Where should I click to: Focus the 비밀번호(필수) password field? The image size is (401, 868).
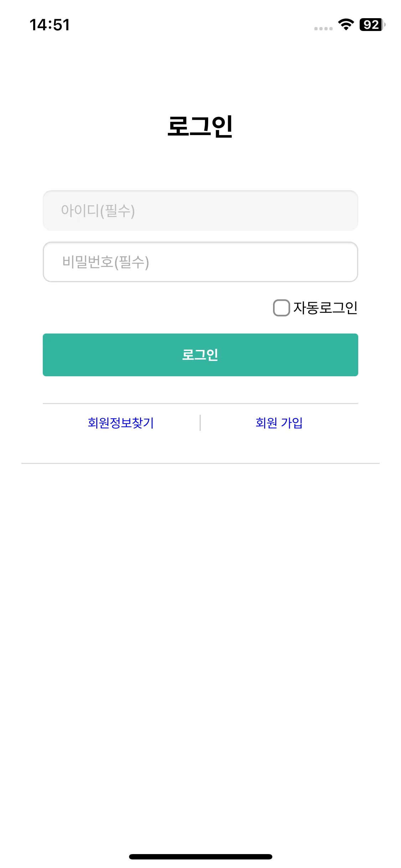click(x=200, y=262)
